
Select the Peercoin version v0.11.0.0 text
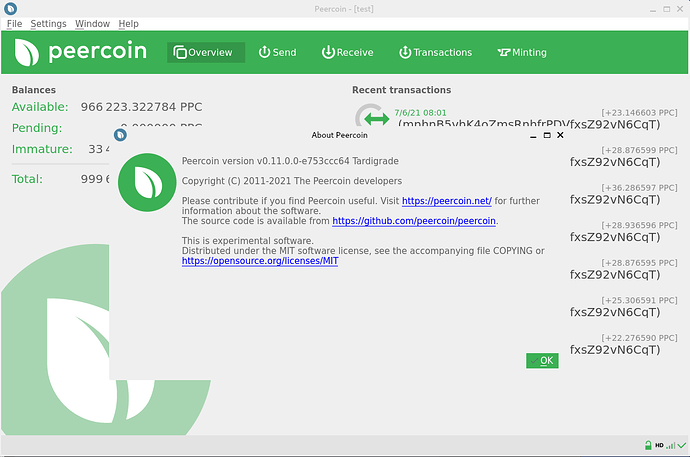(290, 161)
